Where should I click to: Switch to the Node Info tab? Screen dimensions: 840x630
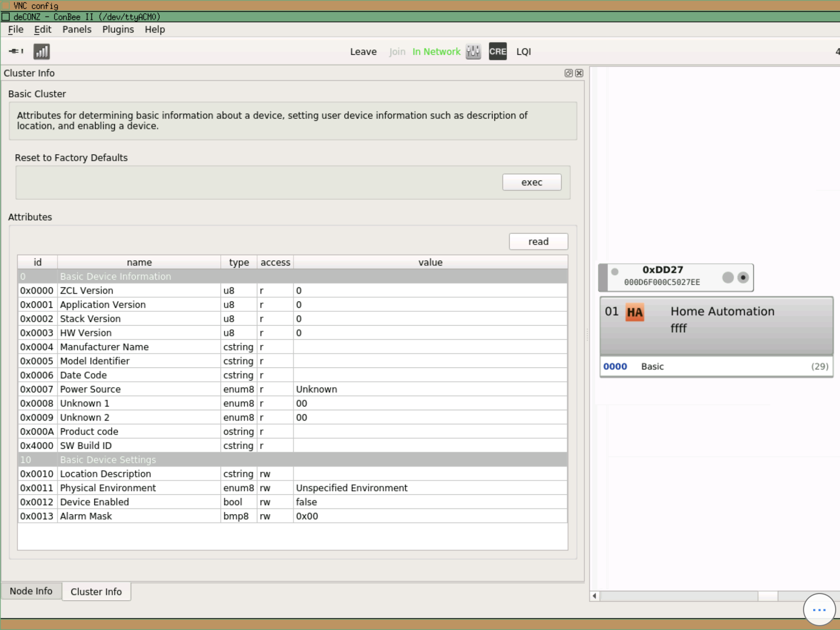(x=31, y=591)
